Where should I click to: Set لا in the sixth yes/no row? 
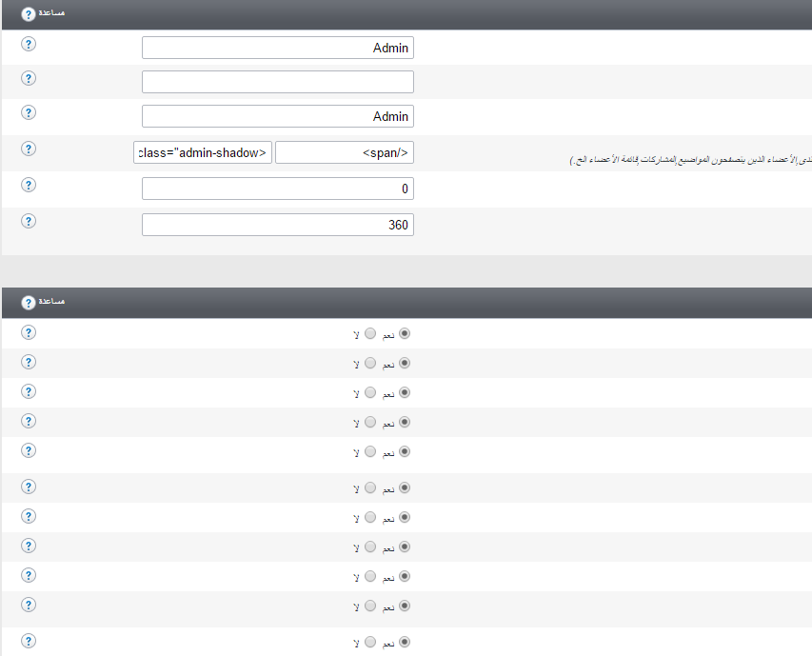(370, 487)
